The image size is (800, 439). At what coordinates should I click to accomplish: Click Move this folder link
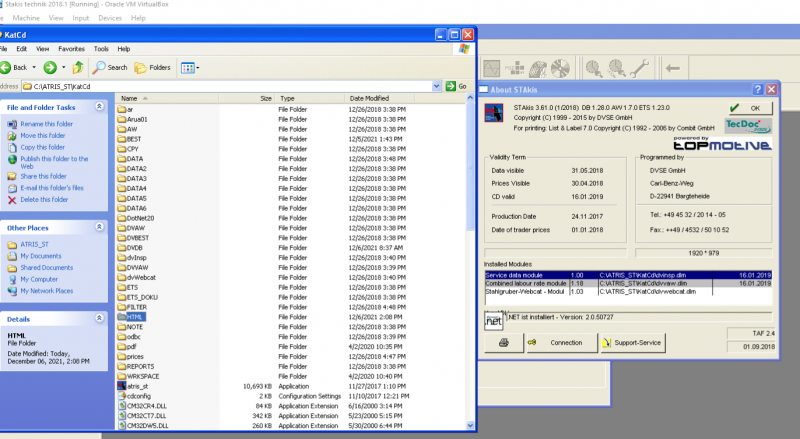[x=43, y=136]
